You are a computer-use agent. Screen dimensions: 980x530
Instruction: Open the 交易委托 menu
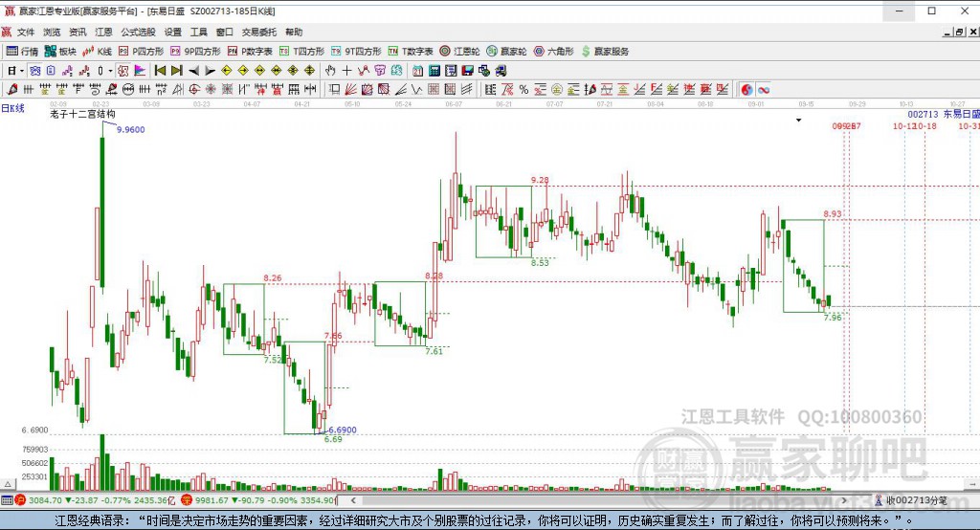click(x=258, y=32)
